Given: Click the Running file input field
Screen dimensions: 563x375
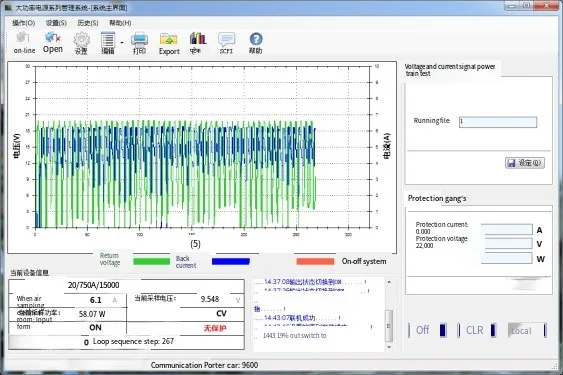Looking at the screenshot, I should (498, 122).
